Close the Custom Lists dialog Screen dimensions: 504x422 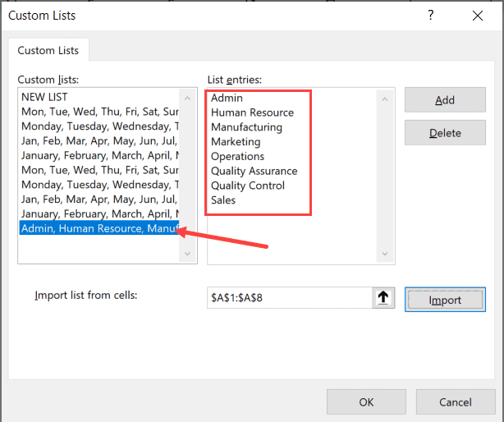[477, 16]
